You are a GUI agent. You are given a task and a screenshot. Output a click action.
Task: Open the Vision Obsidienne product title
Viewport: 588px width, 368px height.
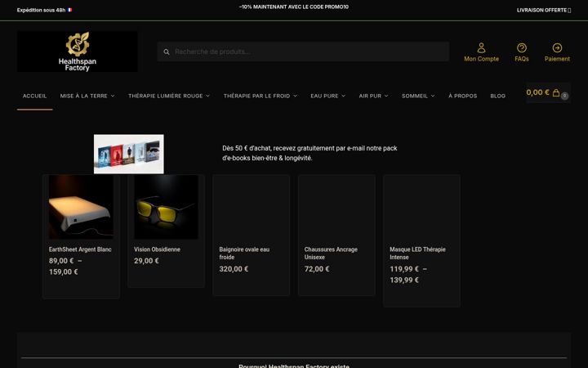(x=157, y=249)
